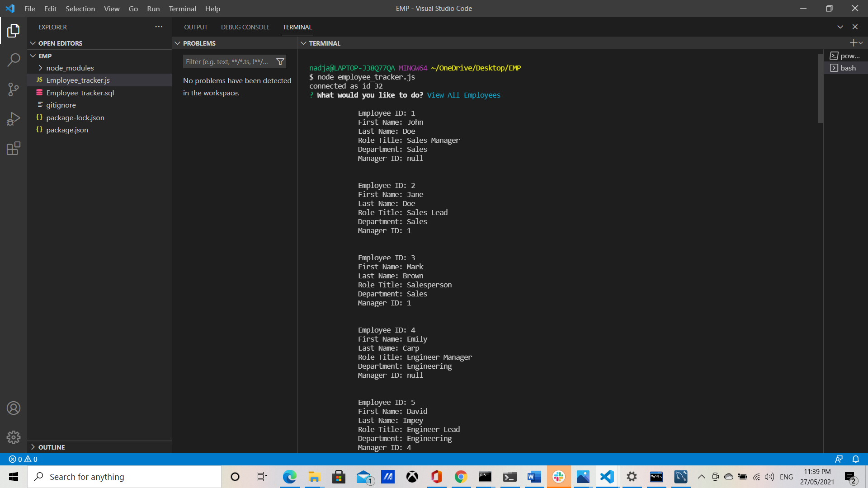Open the Manage settings gear icon
The height and width of the screenshot is (488, 868).
click(x=14, y=437)
